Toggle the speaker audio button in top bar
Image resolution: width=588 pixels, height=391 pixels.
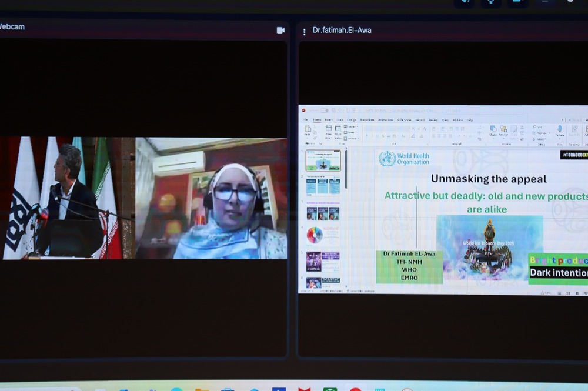click(x=465, y=2)
